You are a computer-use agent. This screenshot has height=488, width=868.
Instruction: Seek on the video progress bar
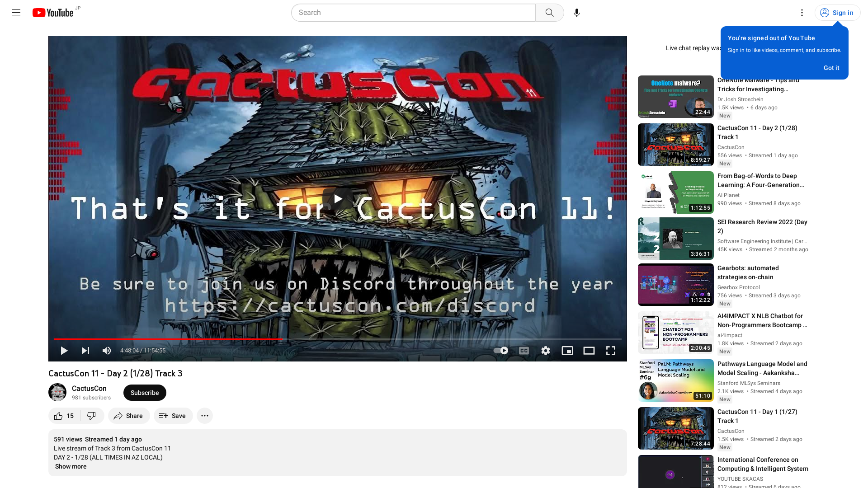337,339
